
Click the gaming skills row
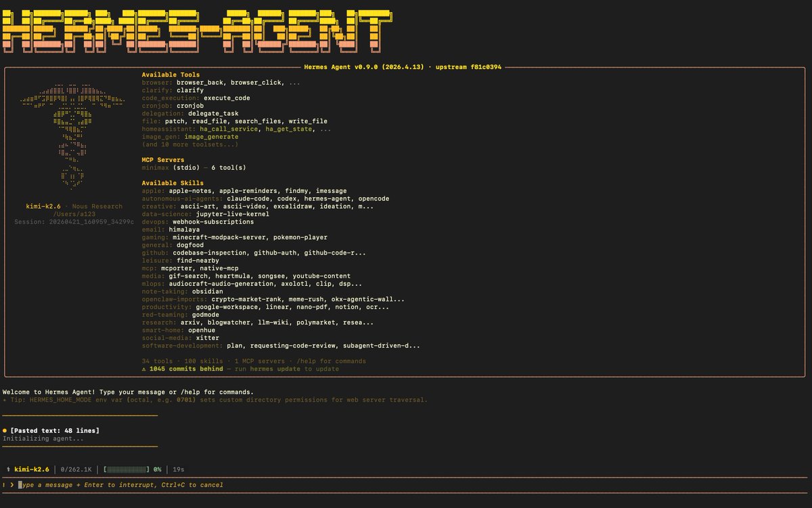pos(234,237)
